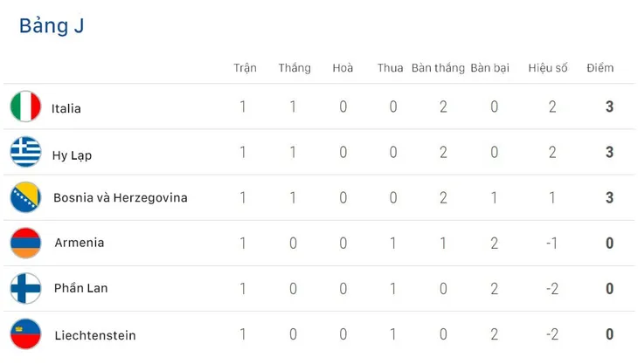Screen dimensions: 638x364
Task: Click the Italia flag icon
Action: coord(25,106)
